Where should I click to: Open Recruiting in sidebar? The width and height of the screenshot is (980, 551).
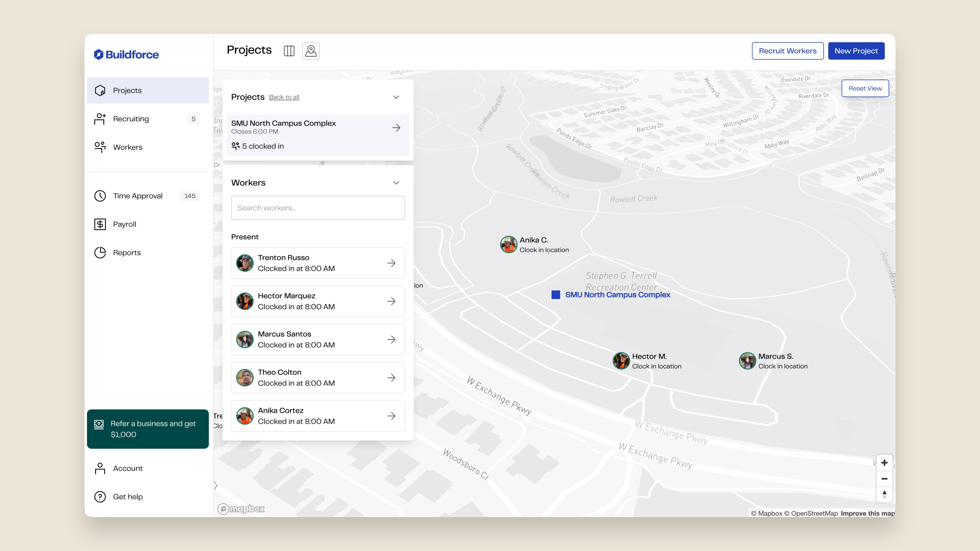pos(148,119)
